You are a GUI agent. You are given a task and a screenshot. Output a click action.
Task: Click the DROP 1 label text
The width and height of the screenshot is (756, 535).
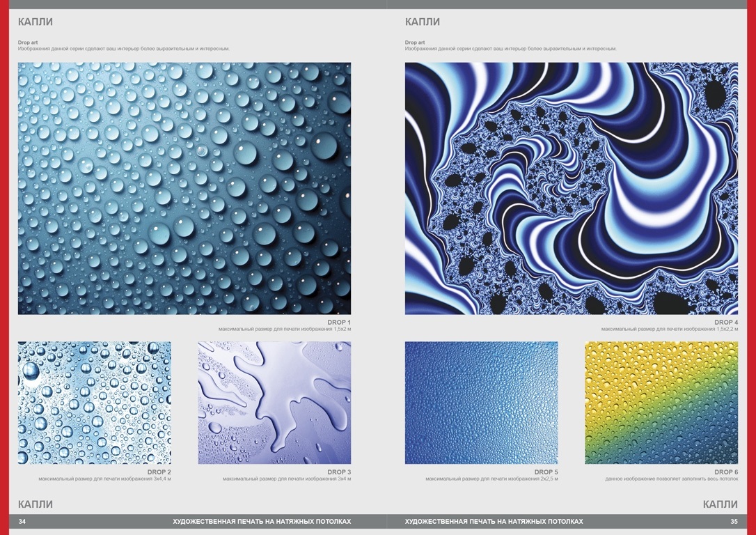point(338,322)
